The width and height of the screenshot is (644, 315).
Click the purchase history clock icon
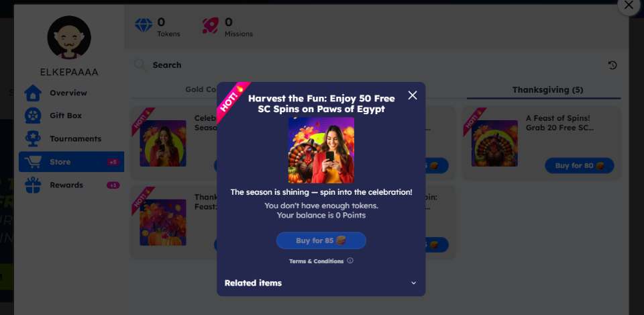tap(612, 65)
